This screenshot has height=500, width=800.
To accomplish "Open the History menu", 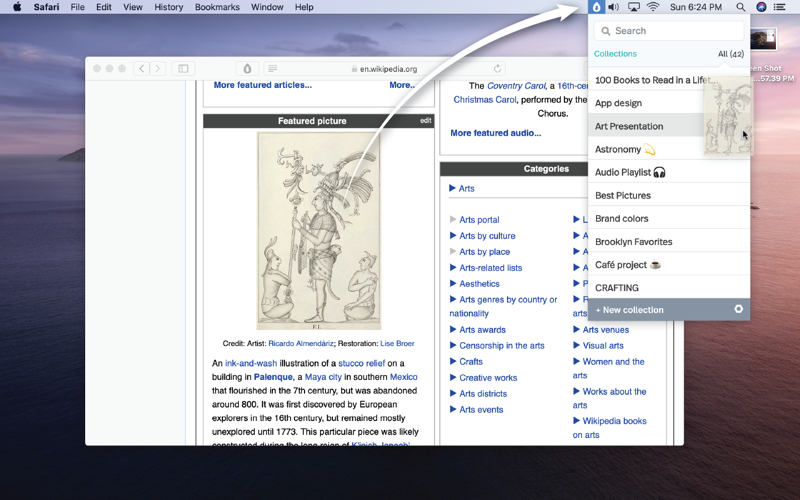I will pyautogui.click(x=168, y=7).
